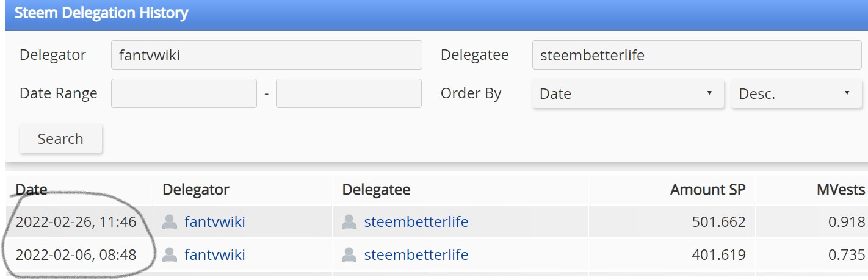Click avatar icon beside fantvwiki in second row
The width and height of the screenshot is (868, 280).
pos(170,254)
